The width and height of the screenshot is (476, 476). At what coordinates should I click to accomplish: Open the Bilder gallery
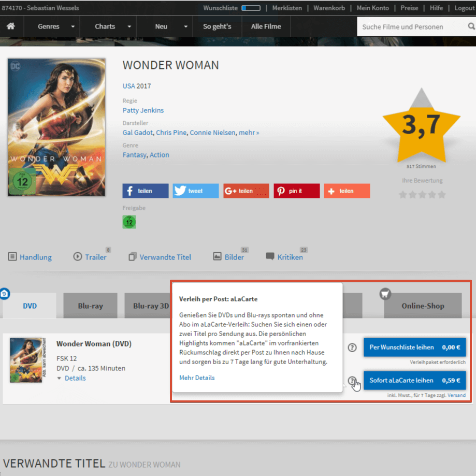pyautogui.click(x=228, y=257)
